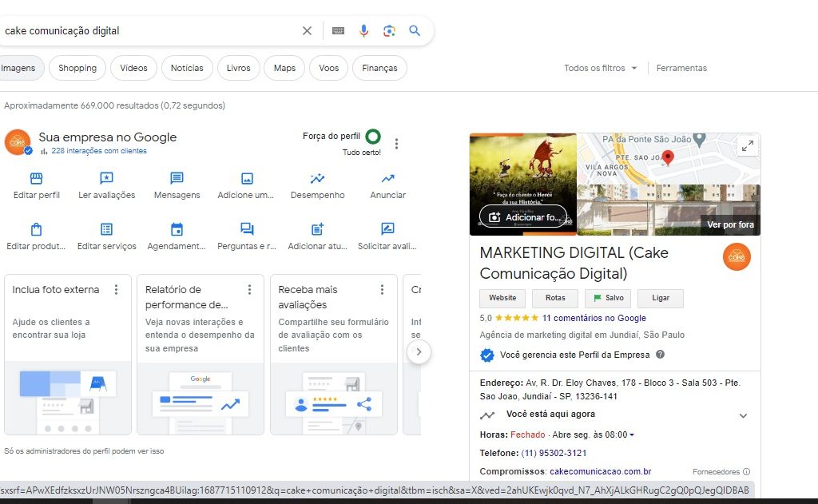Open three-dot menu beside Força do perfil
The image size is (818, 504).
click(x=396, y=144)
